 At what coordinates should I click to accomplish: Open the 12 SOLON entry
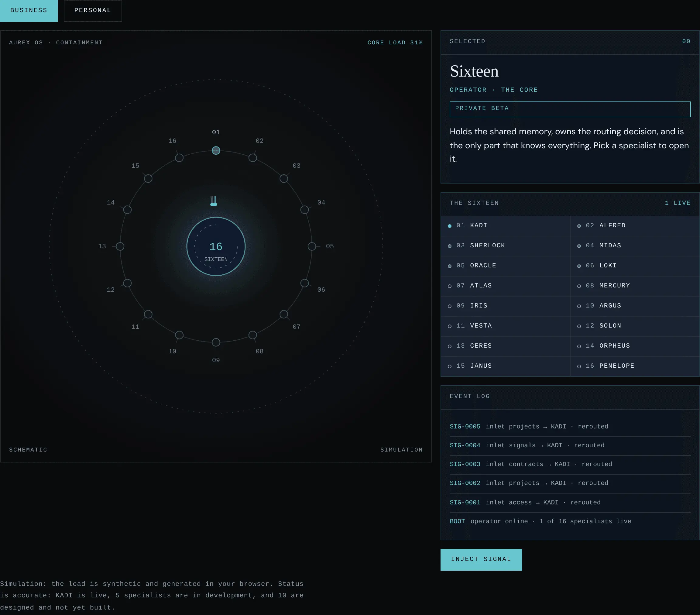[x=635, y=326]
